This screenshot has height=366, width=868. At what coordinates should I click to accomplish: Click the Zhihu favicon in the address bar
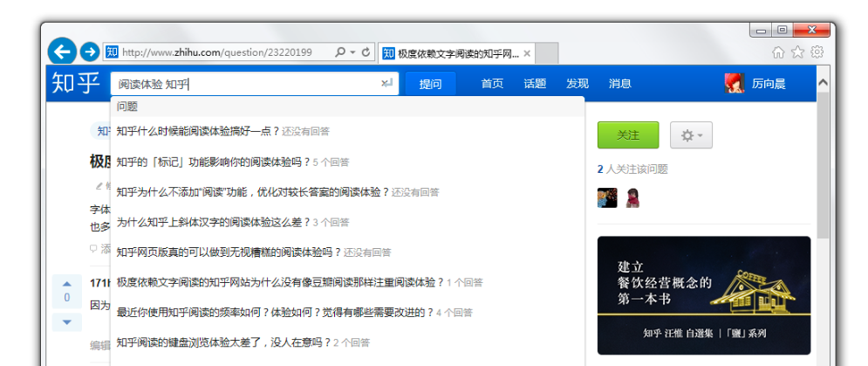click(112, 52)
